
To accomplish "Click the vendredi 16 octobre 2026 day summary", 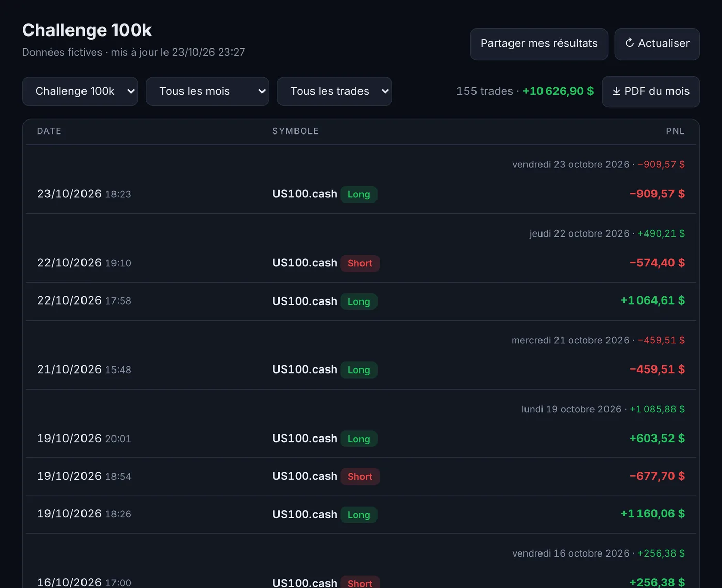I will (598, 553).
